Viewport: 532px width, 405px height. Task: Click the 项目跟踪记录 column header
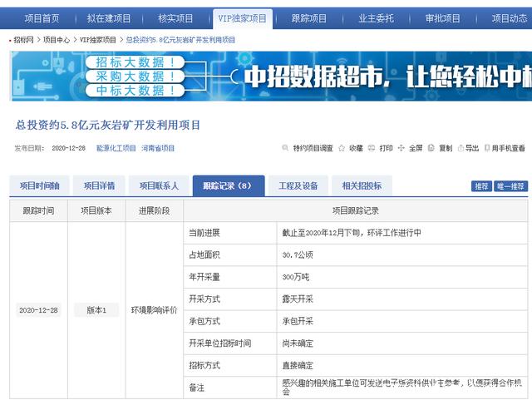point(356,211)
